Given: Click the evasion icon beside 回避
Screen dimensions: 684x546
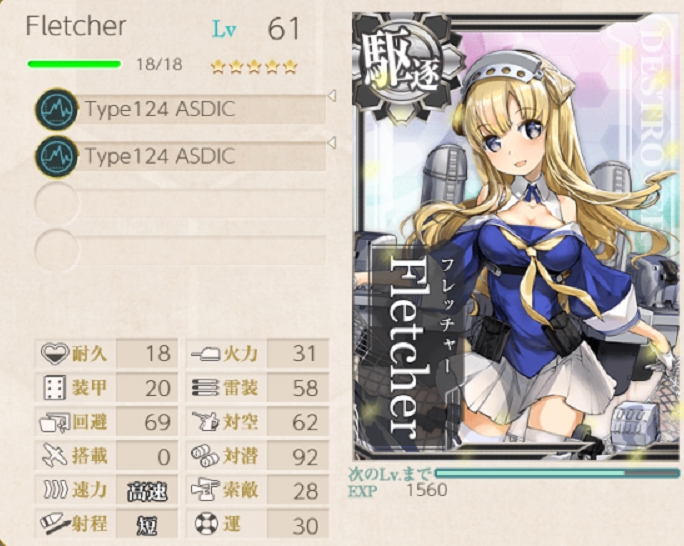Looking at the screenshot, I should (x=55, y=422).
